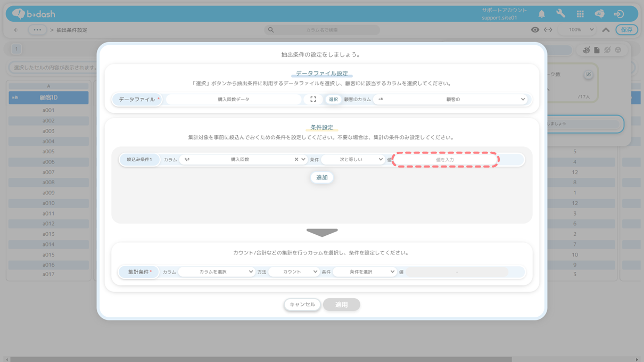
Task: Click the column width arrows icon
Action: pyautogui.click(x=548, y=30)
